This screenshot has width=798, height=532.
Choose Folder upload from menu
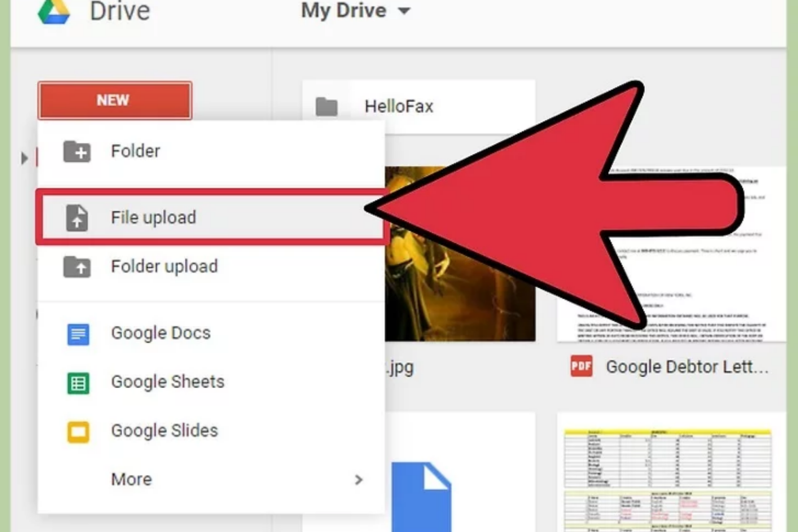coord(164,266)
